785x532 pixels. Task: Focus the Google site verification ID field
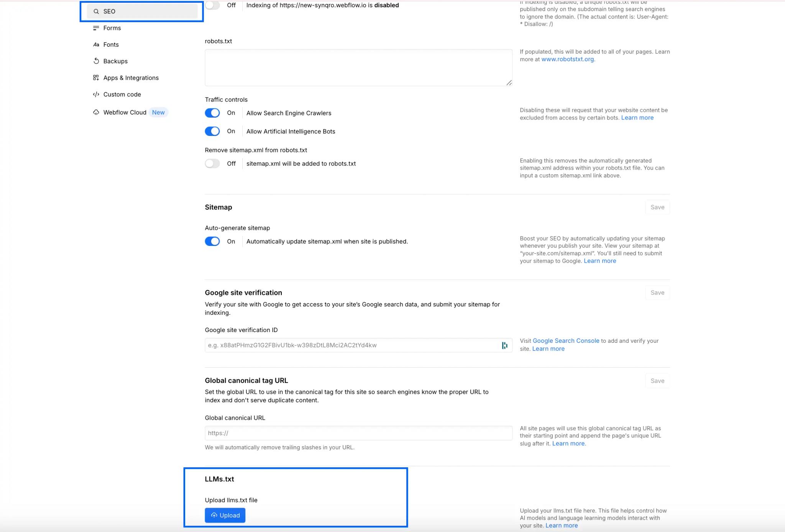358,345
